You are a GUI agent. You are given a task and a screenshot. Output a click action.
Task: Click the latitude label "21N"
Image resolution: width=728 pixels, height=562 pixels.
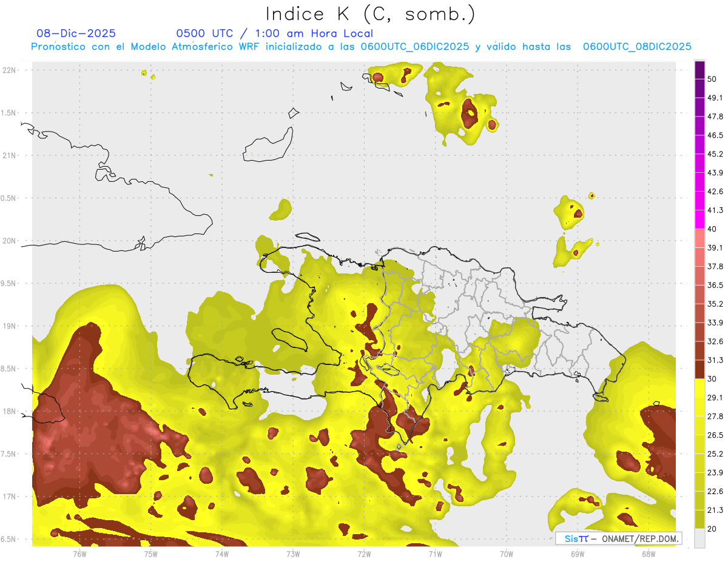click(10, 155)
